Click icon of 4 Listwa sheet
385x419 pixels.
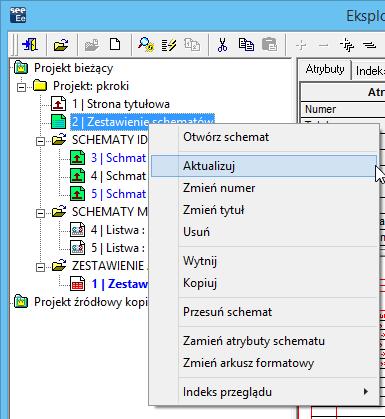(77, 230)
